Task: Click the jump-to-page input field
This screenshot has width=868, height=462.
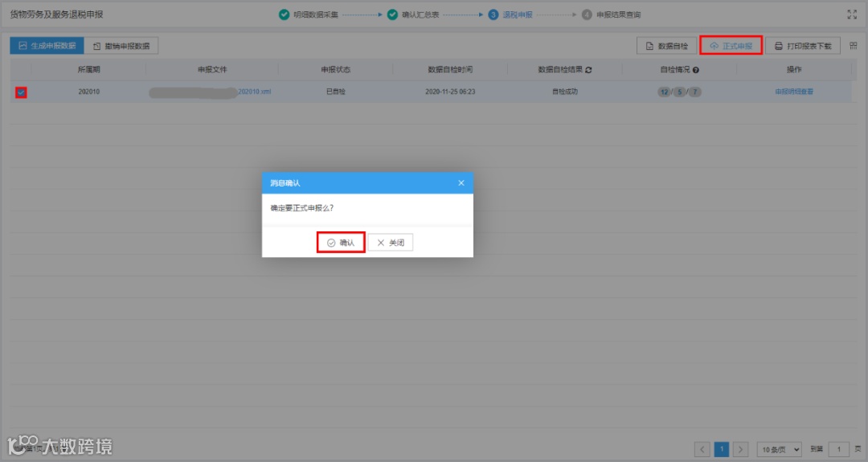Action: click(839, 449)
